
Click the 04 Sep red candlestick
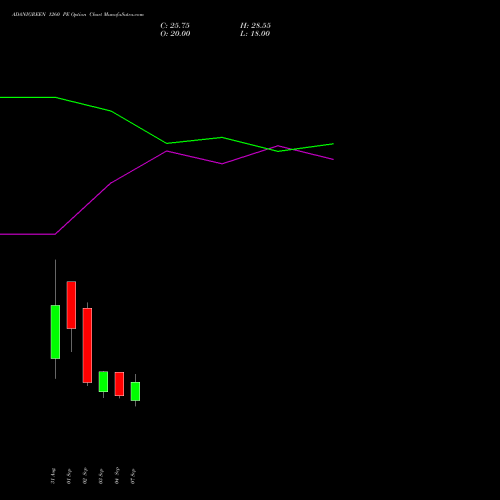coord(119,384)
